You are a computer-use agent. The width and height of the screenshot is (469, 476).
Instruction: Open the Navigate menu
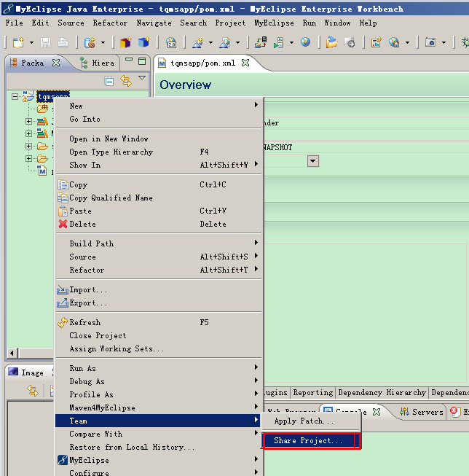point(154,23)
